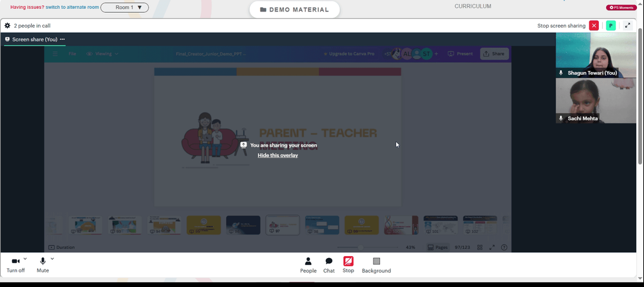Click the Duration button
The width and height of the screenshot is (644, 287).
(x=62, y=248)
